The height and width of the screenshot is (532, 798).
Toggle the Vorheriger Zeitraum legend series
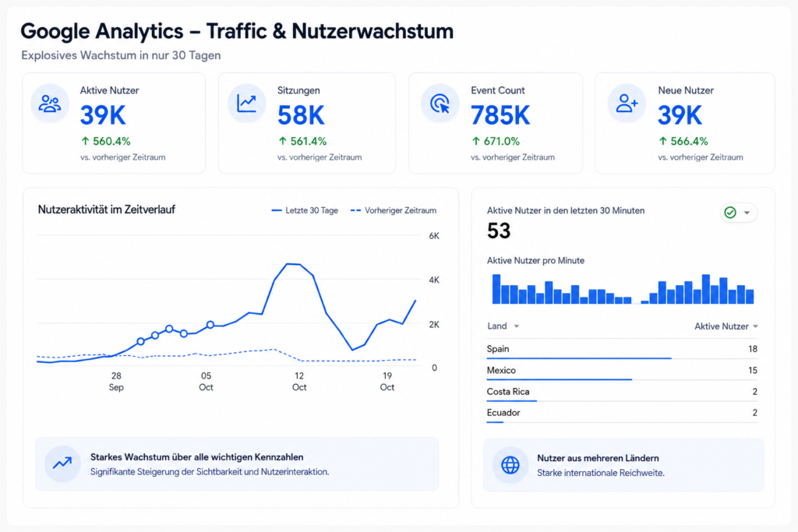tap(394, 210)
